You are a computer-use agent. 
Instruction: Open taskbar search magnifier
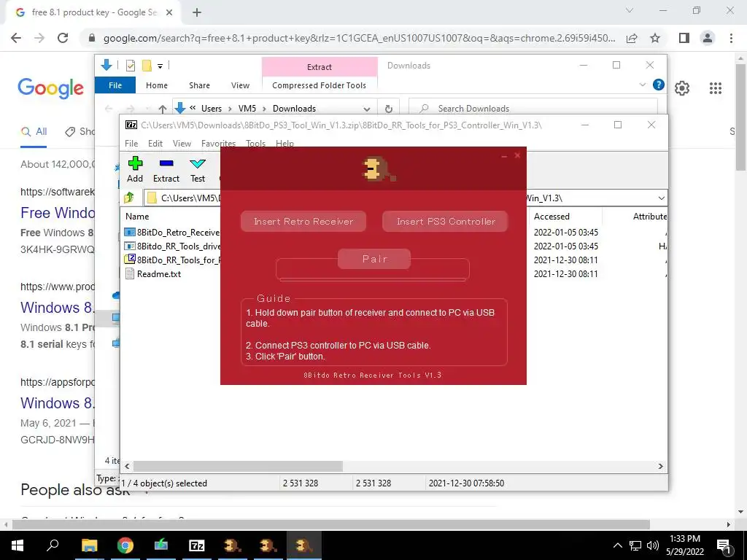tap(53, 545)
